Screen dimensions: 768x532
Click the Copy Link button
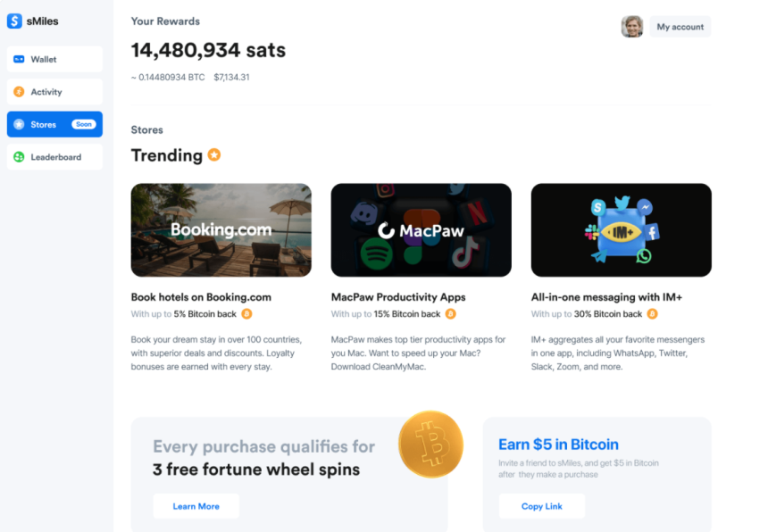click(x=542, y=506)
